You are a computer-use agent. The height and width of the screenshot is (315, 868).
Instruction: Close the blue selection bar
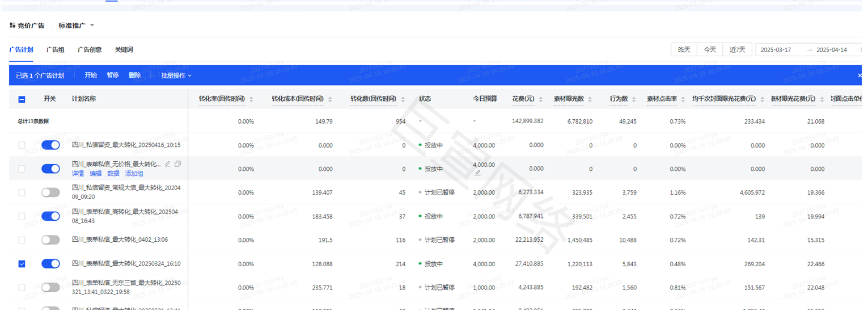tap(859, 75)
